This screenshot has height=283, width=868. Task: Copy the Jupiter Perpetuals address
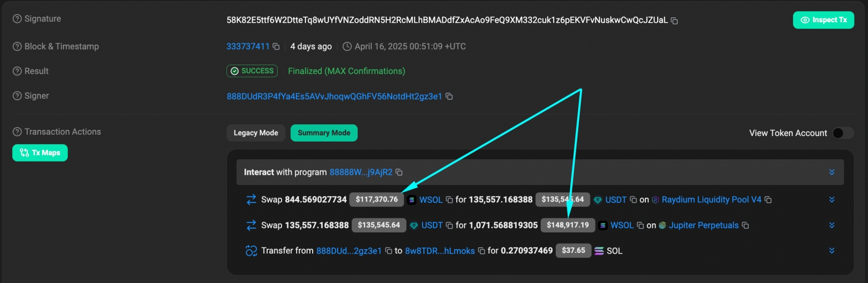(x=746, y=226)
